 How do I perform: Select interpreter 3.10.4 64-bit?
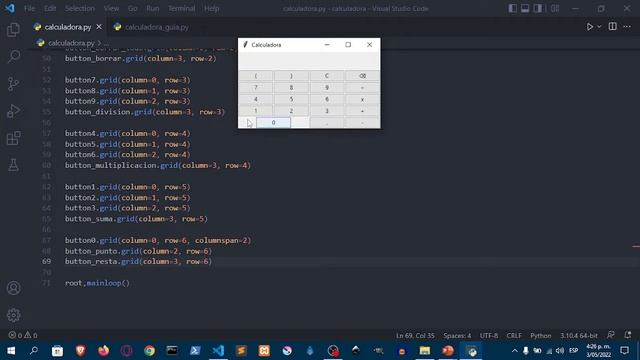tap(579, 336)
